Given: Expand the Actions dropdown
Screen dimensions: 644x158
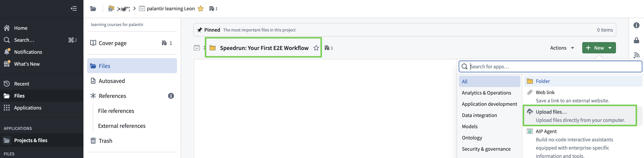Looking at the screenshot, I should pyautogui.click(x=562, y=48).
